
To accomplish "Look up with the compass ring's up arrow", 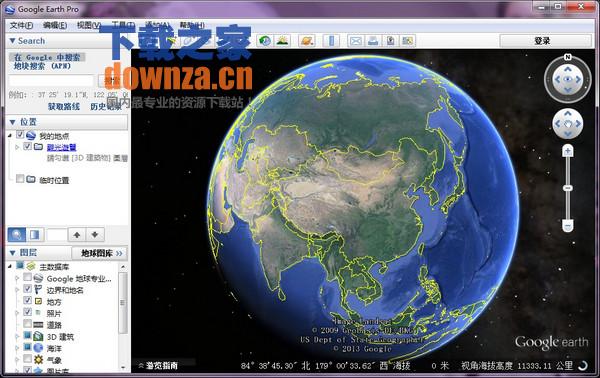I will 568,69.
